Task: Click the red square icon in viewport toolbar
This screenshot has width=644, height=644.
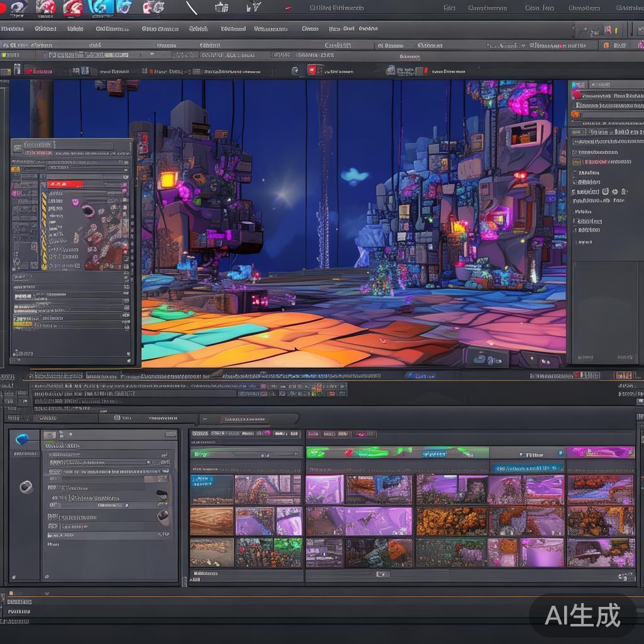Action: [x=312, y=70]
